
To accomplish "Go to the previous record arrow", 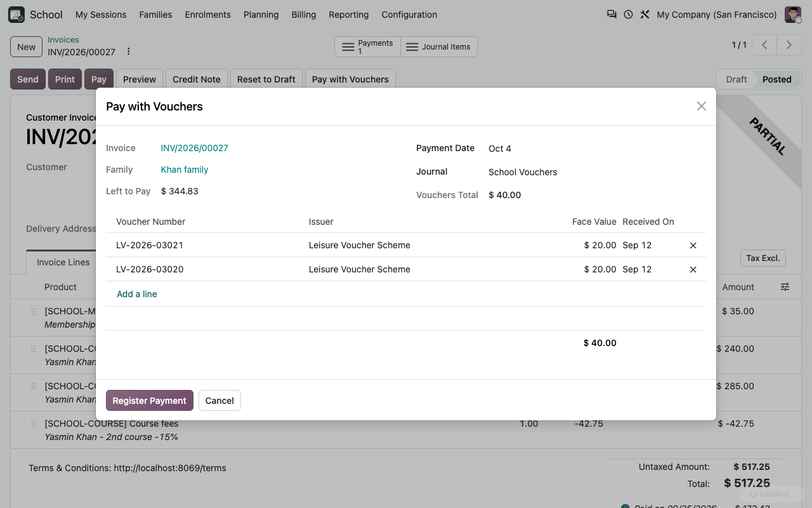I will point(765,45).
